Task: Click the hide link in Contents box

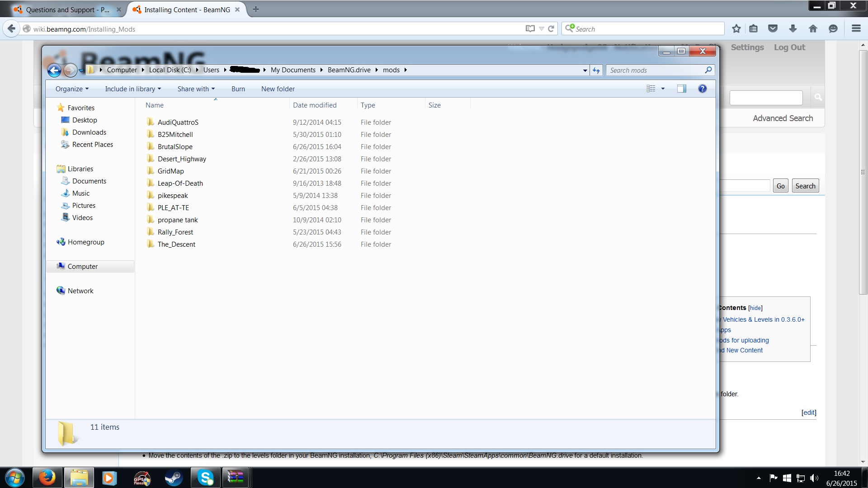Action: tap(755, 308)
